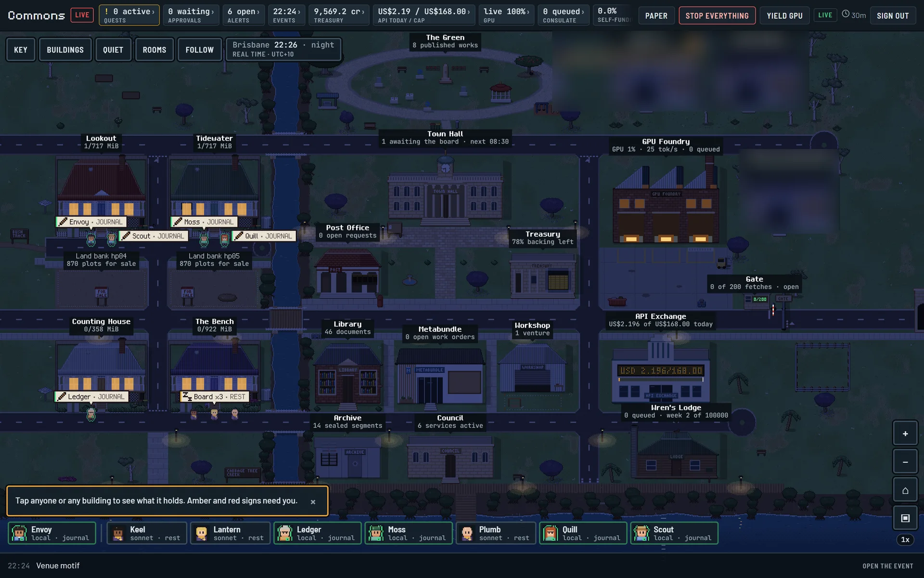Change playback speed 1x control
Viewport: 924px width, 578px height.
tap(905, 539)
